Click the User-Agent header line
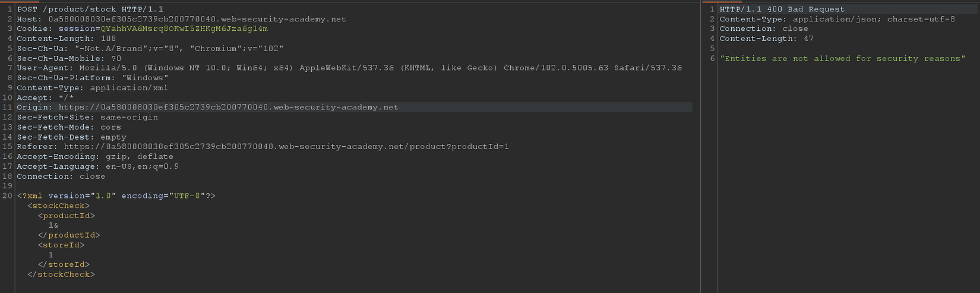 tap(349, 68)
